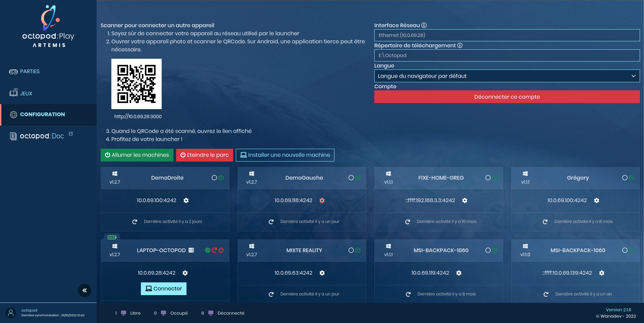Open the Langue dropdown
The width and height of the screenshot is (644, 323).
tap(507, 76)
